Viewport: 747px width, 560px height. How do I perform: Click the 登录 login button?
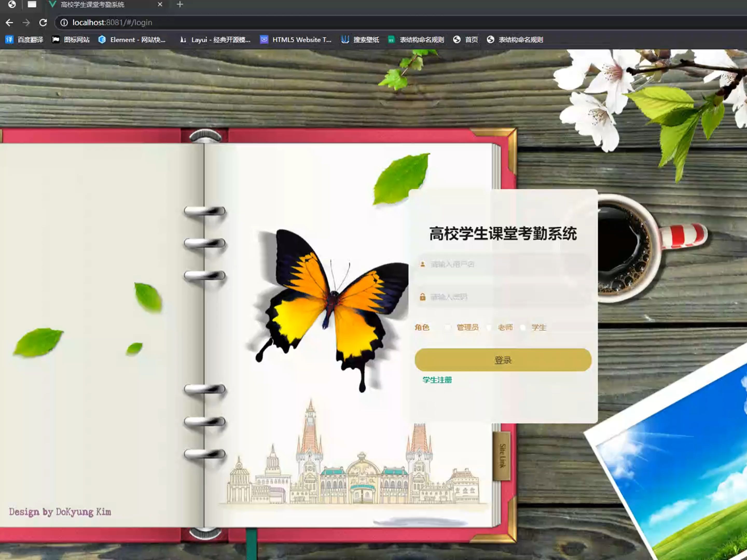point(503,360)
